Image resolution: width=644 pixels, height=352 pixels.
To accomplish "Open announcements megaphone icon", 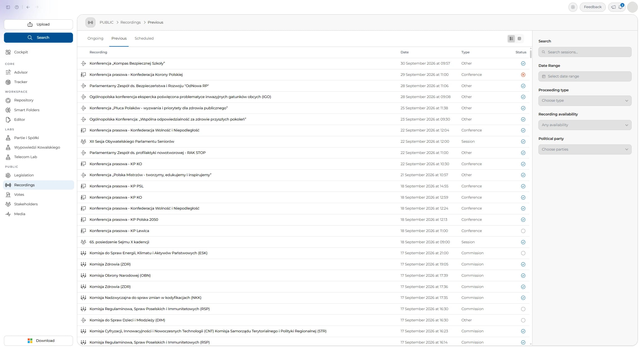I will coord(613,7).
